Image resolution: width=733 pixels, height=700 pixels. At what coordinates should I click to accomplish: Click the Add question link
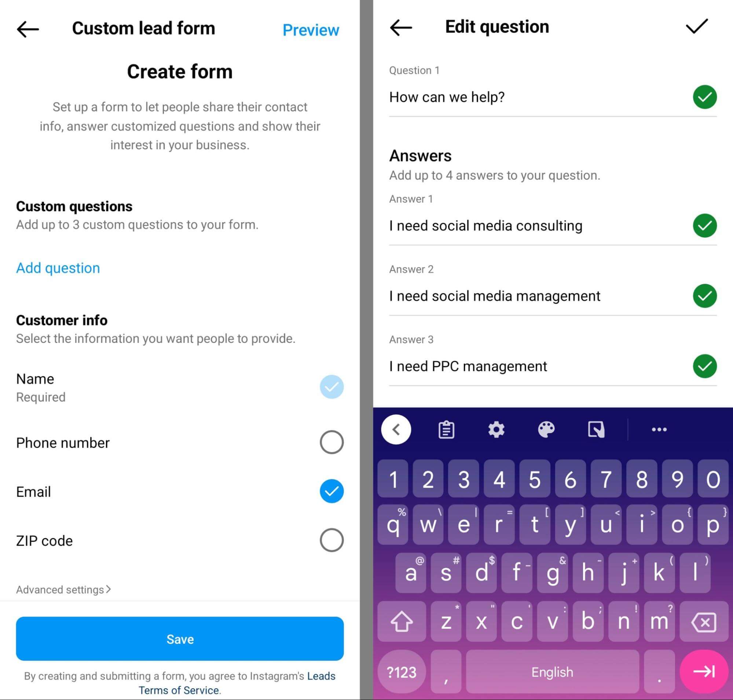tap(58, 267)
